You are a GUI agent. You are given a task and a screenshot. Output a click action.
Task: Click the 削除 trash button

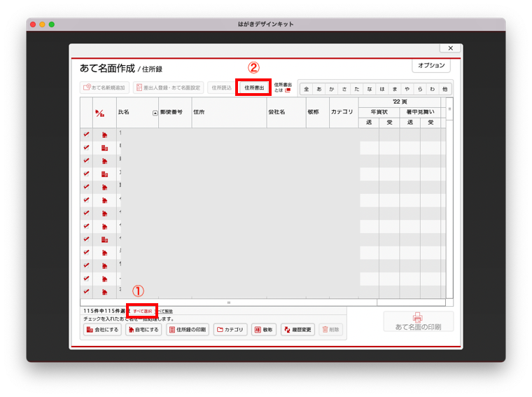tap(331, 330)
